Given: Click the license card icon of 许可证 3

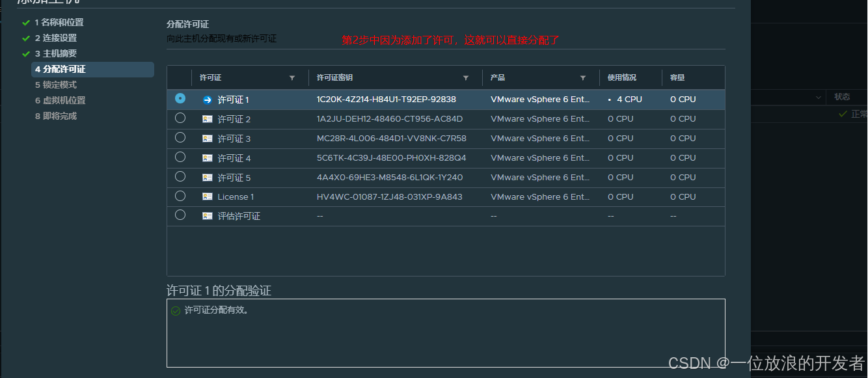Looking at the screenshot, I should [208, 139].
